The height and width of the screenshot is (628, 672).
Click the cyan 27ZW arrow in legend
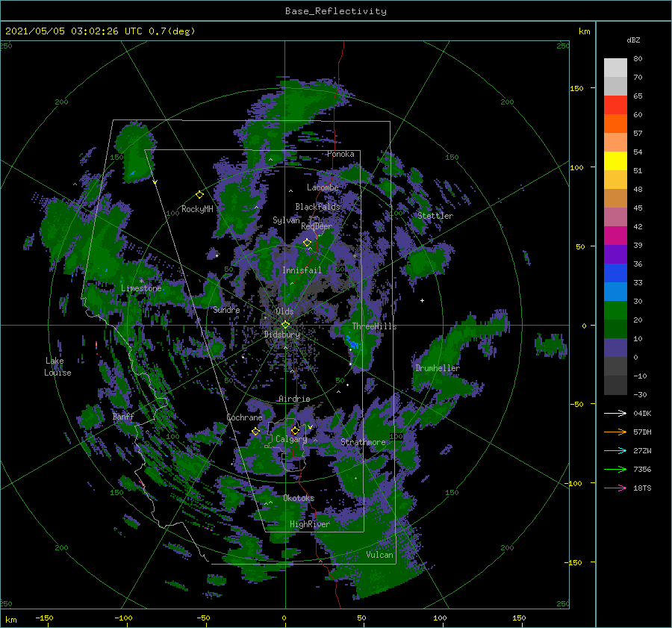point(615,450)
